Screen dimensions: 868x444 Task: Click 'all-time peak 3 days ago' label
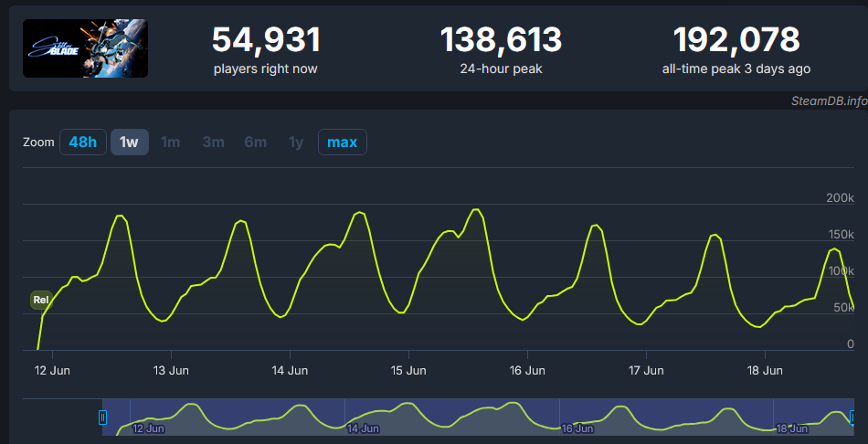736,69
